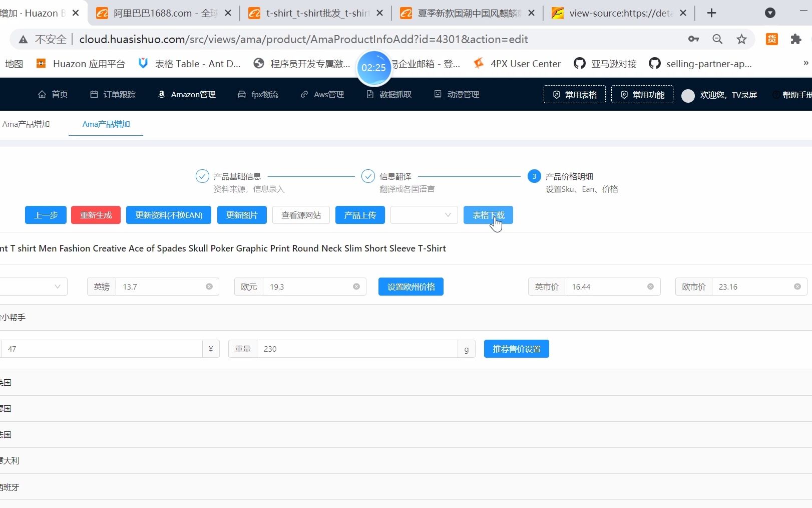Image resolution: width=812 pixels, height=508 pixels.
Task: Open the 亚马逊对接 GitHub bookmark
Action: click(605, 64)
